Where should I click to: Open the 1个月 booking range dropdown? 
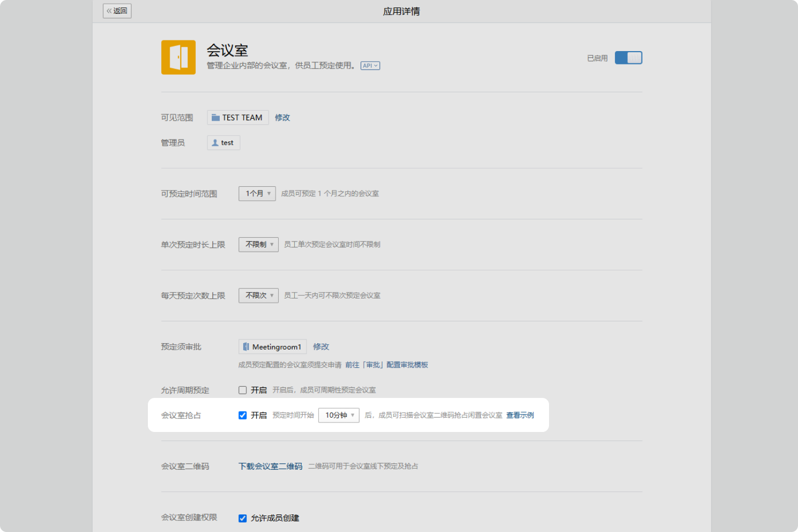257,194
